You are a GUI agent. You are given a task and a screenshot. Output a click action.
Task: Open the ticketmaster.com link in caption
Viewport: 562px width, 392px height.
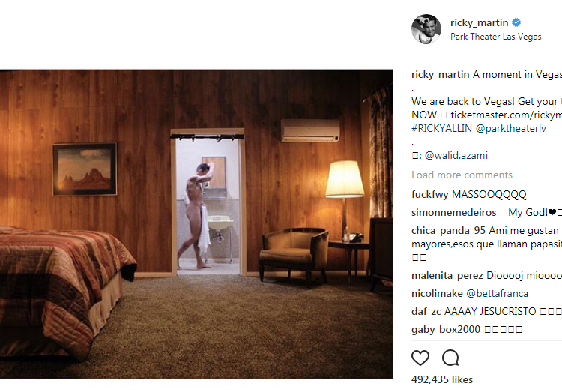pos(506,115)
